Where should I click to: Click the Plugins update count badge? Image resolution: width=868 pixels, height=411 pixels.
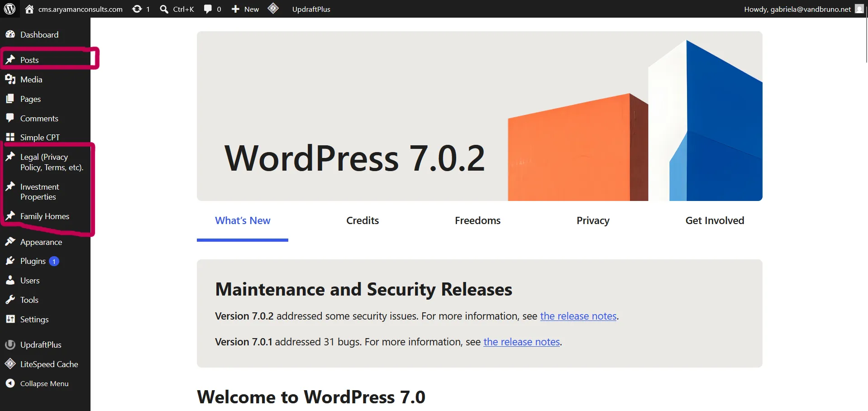coord(54,261)
